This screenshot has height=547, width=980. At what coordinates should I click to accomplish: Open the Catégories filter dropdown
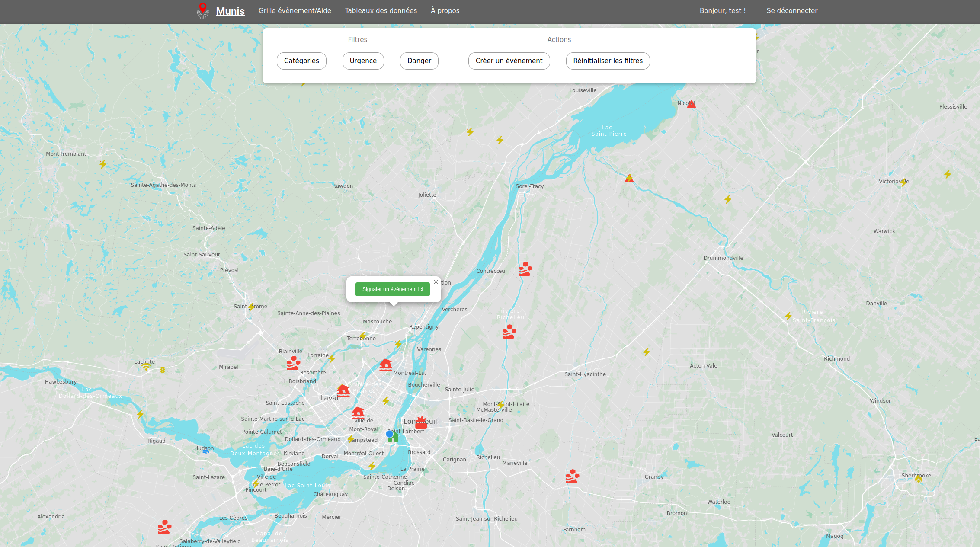pos(301,61)
